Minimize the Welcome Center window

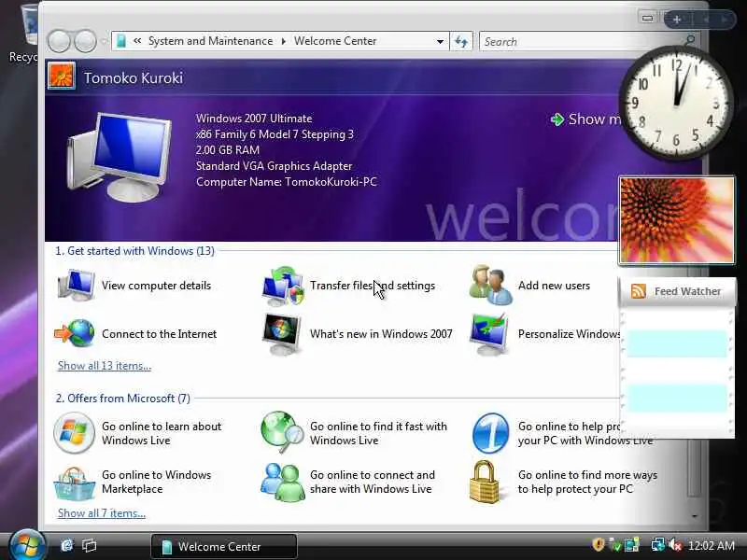[647, 18]
